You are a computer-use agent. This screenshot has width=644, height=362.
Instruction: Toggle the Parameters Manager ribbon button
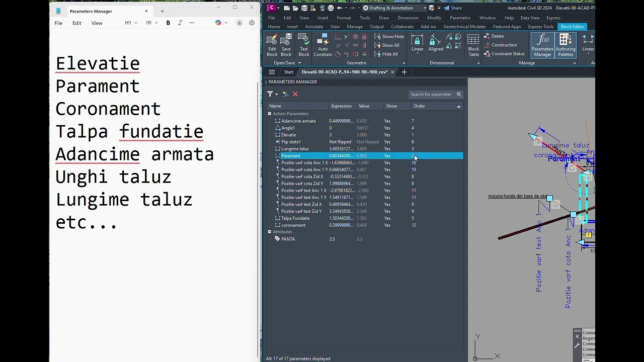(542, 45)
